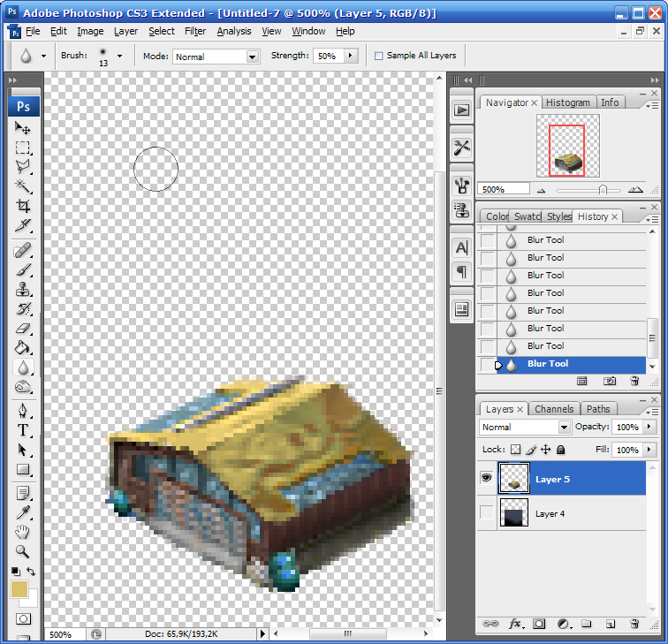Viewport: 668px width, 644px height.
Task: Select the Rectangle shape tool
Action: [x=23, y=470]
